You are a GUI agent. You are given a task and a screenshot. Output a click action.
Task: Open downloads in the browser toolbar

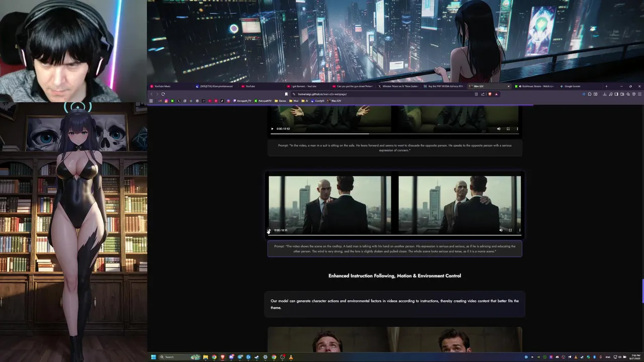pyautogui.click(x=604, y=94)
